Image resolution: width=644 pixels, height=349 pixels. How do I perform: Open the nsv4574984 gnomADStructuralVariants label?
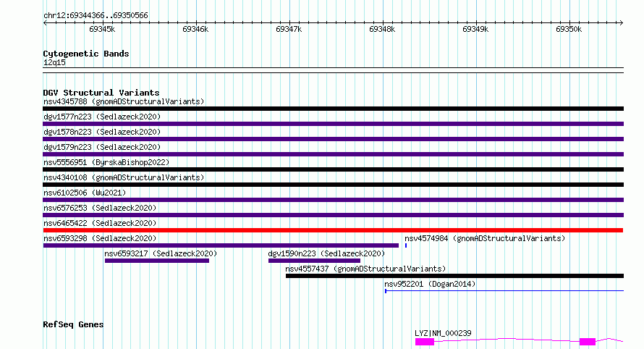(485, 238)
